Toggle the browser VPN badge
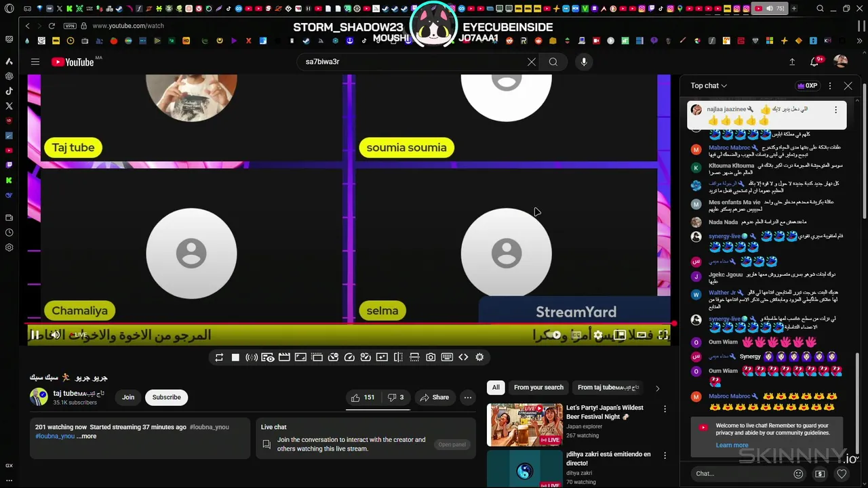 (x=70, y=26)
